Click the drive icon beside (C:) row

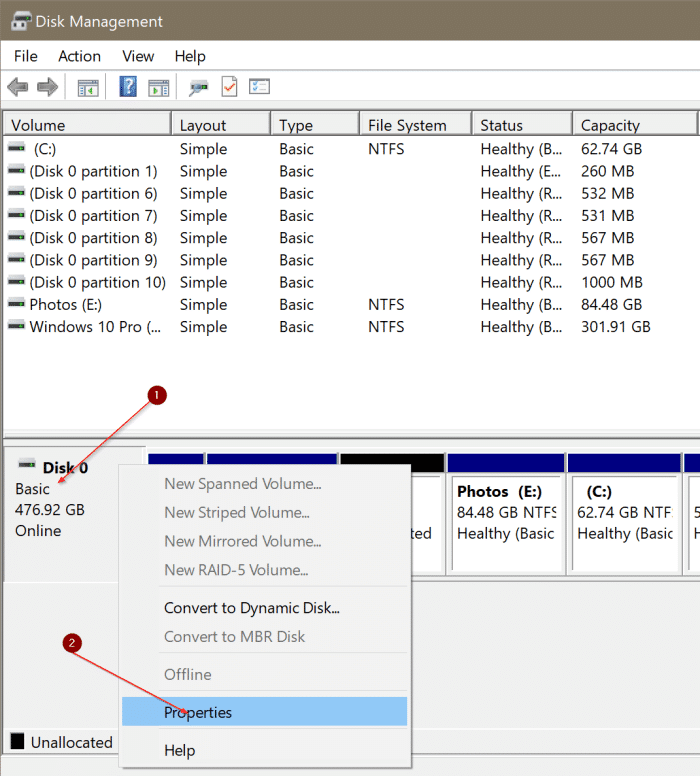click(16, 147)
